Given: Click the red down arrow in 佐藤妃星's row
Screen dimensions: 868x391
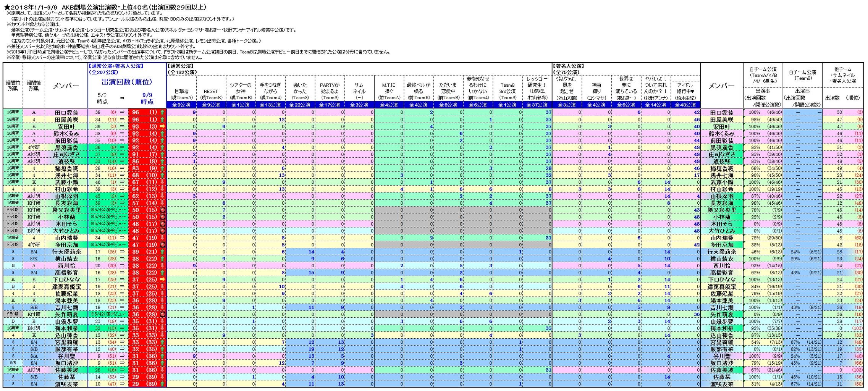Looking at the screenshot, I should point(162,293).
